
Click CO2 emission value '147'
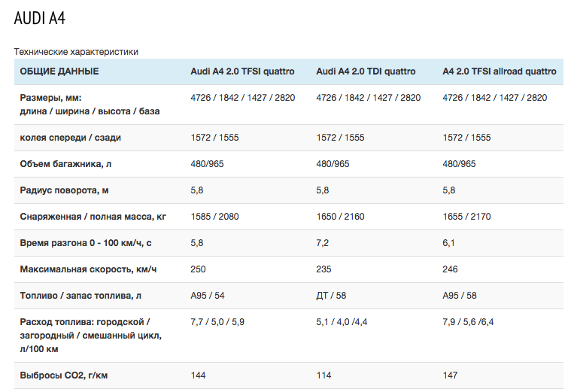(x=450, y=375)
